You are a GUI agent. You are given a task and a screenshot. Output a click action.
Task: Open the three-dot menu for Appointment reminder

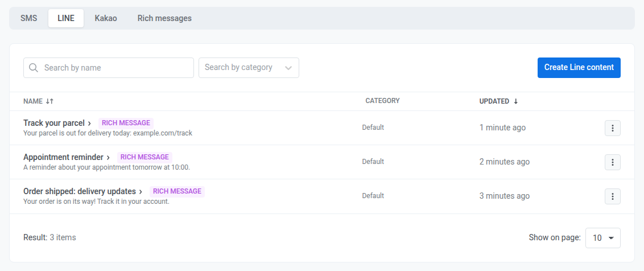[612, 162]
